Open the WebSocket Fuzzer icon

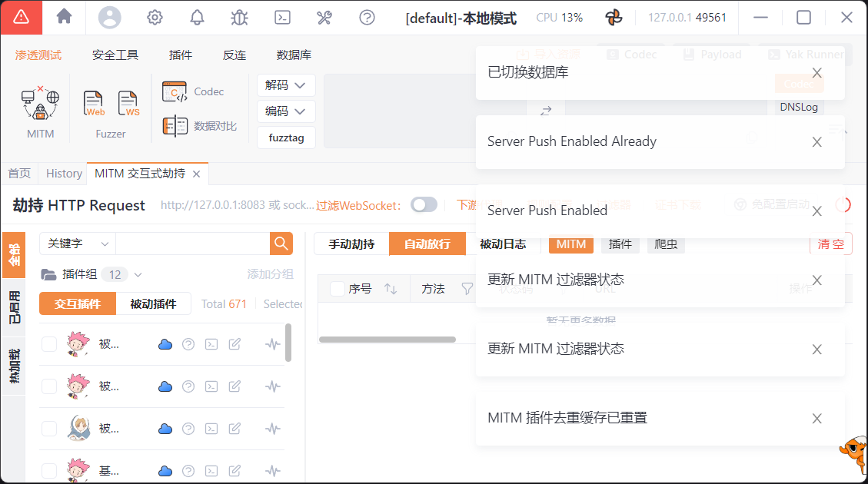click(x=128, y=104)
